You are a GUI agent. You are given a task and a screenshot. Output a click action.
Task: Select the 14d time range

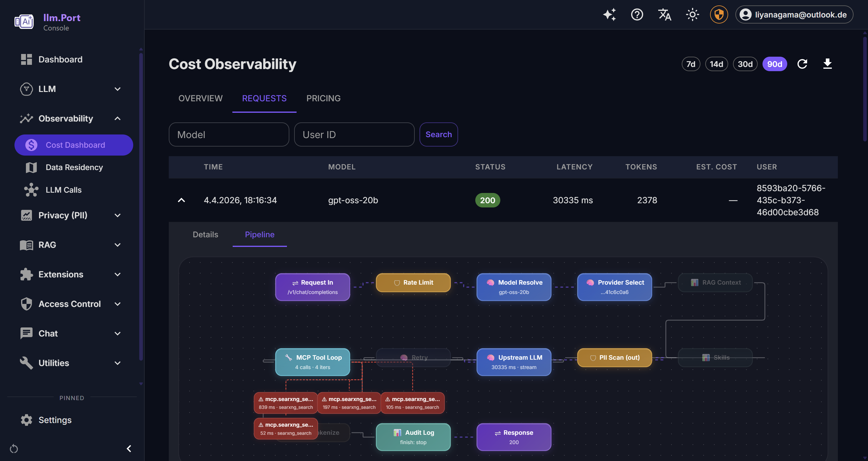[x=716, y=64]
